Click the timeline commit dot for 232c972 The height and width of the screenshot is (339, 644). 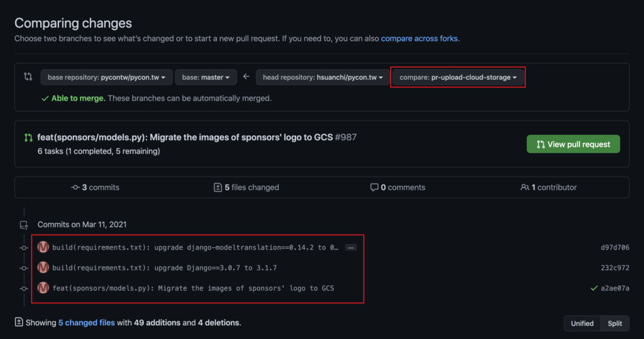point(24,268)
